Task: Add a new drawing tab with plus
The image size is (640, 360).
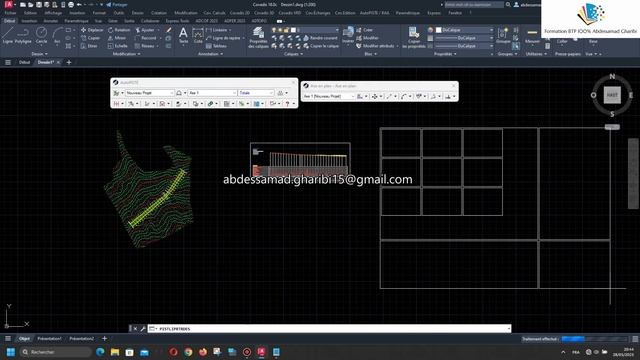Action: tap(69, 62)
